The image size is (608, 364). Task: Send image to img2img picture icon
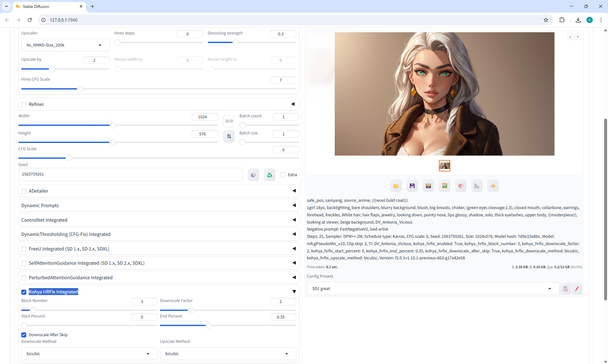(x=444, y=186)
